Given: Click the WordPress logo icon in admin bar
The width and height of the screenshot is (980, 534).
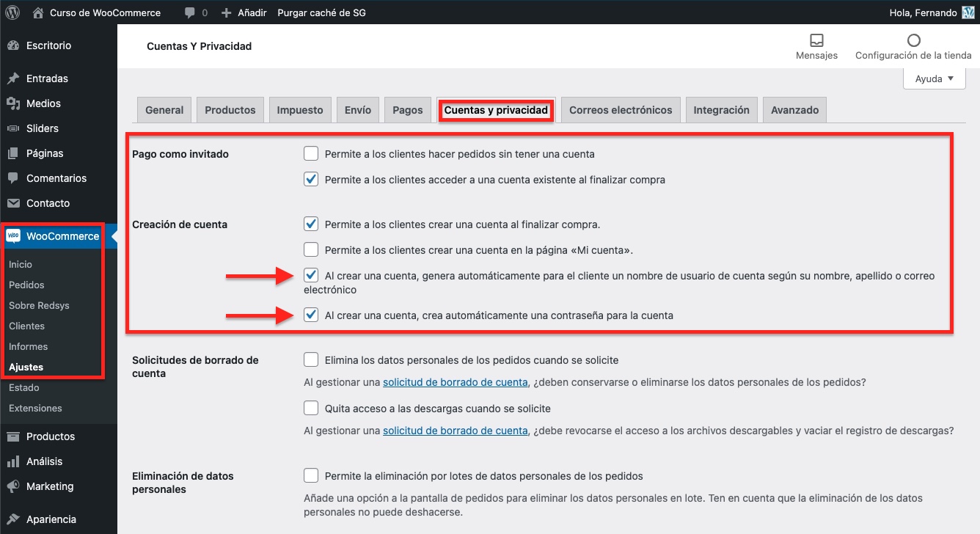Looking at the screenshot, I should tap(12, 12).
